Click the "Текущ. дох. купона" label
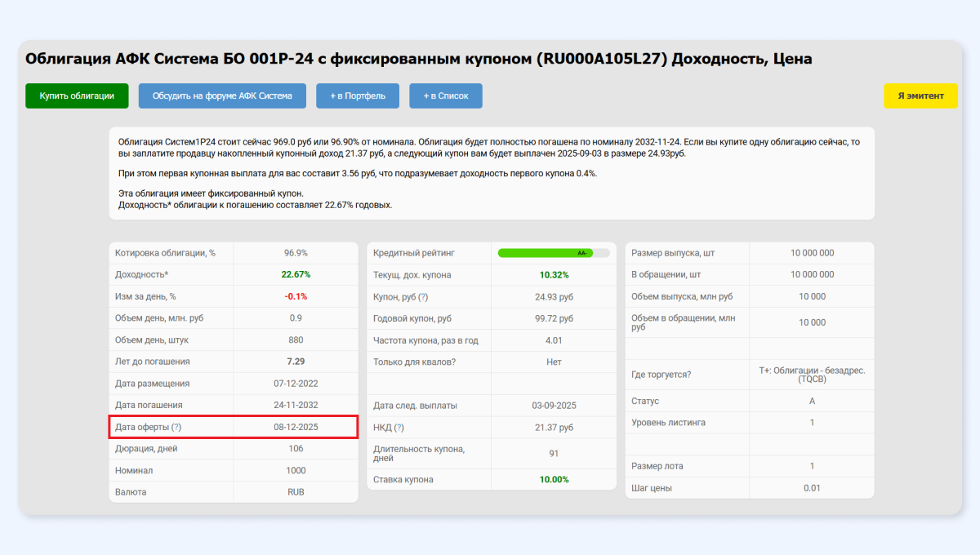This screenshot has height=555, width=980. (412, 275)
